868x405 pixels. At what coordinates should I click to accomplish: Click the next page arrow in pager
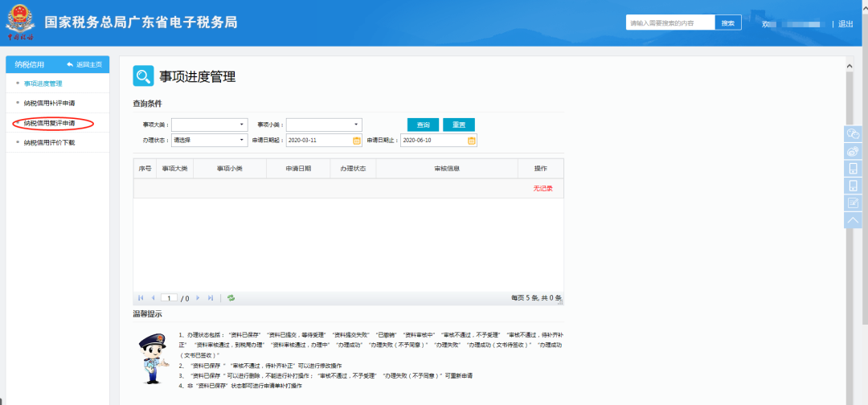click(198, 298)
